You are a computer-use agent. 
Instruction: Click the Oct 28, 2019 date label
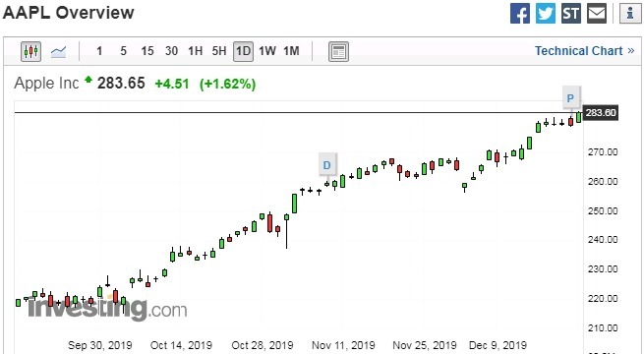pyautogui.click(x=263, y=345)
